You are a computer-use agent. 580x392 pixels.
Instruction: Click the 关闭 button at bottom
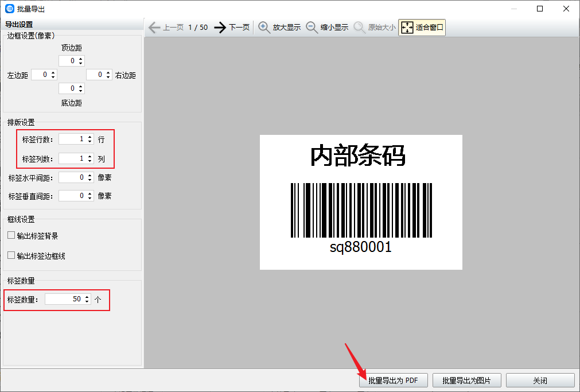pos(540,381)
